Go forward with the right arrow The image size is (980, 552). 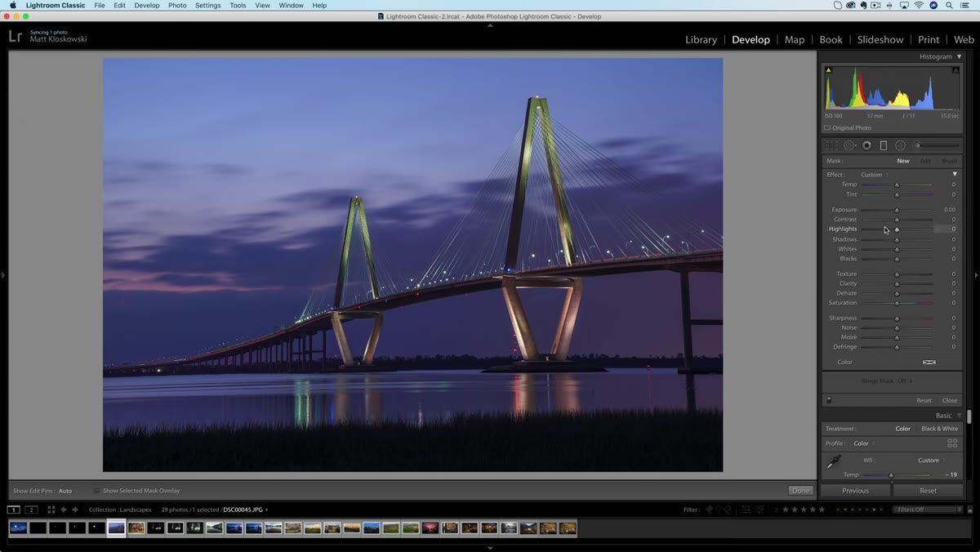[x=76, y=510]
